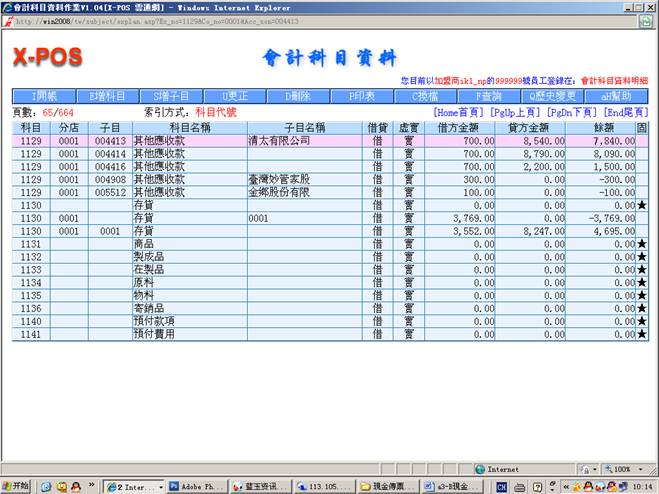Click the star marker on row 1130 存貨

pos(642,205)
